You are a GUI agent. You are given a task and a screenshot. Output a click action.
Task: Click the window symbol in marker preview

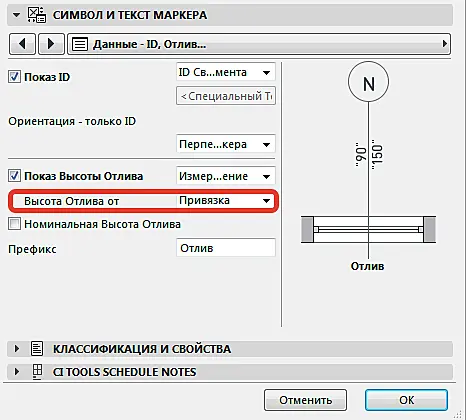click(368, 229)
